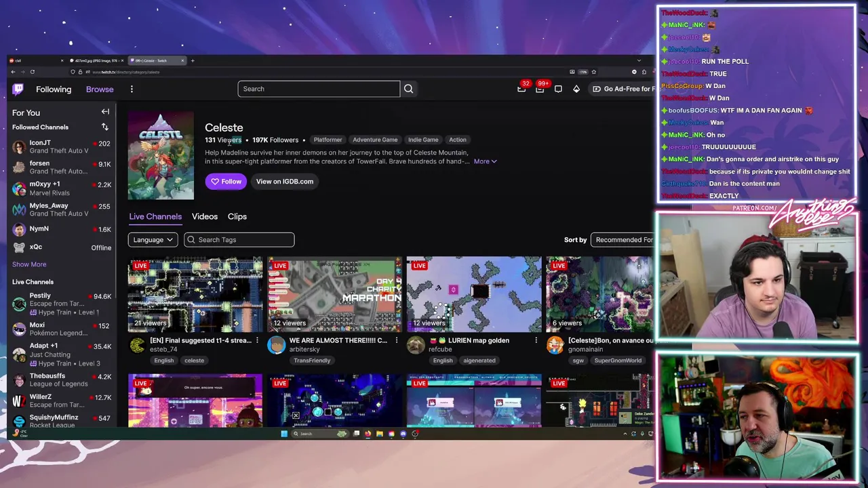Open Myles_Away channel in the sidebar
This screenshot has width=868, height=488.
61,209
